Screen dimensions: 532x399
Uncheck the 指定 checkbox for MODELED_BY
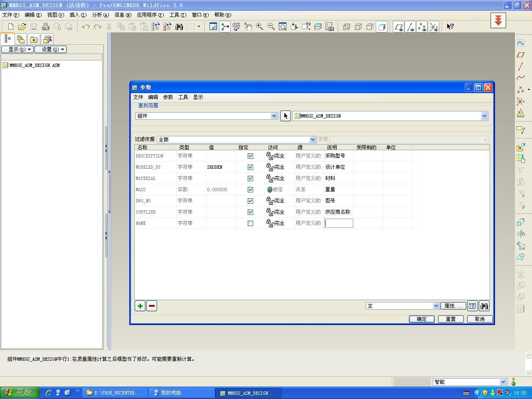click(x=250, y=167)
